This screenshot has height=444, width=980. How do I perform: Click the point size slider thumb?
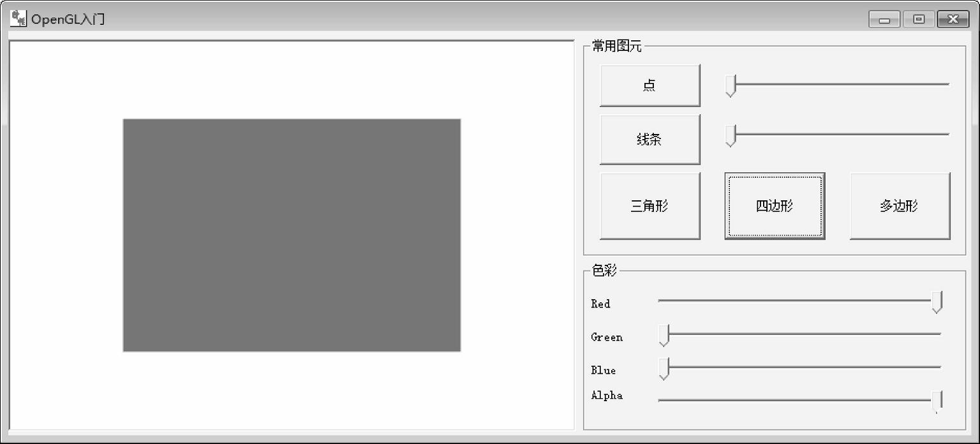click(731, 85)
